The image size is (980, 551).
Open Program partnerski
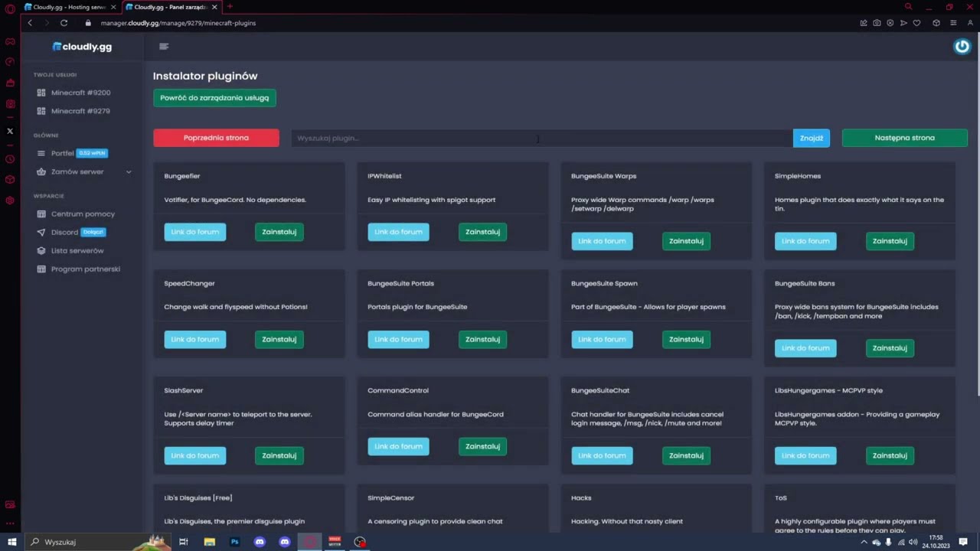85,269
